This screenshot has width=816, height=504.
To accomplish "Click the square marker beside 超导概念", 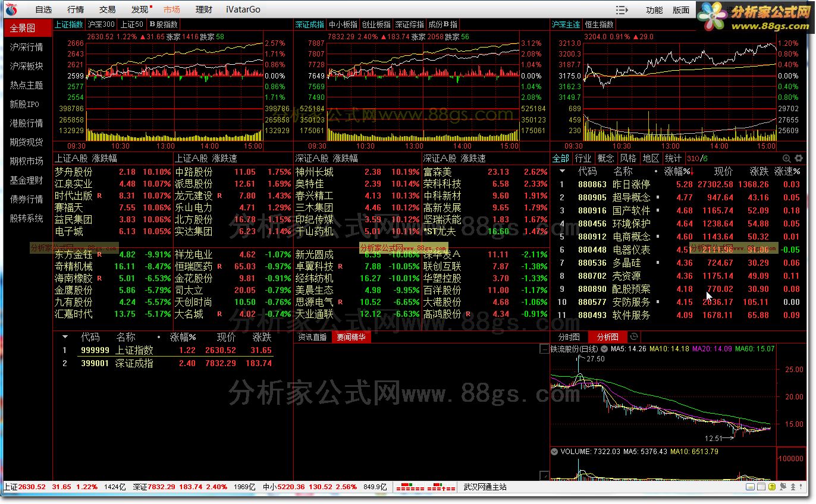I will [x=657, y=197].
